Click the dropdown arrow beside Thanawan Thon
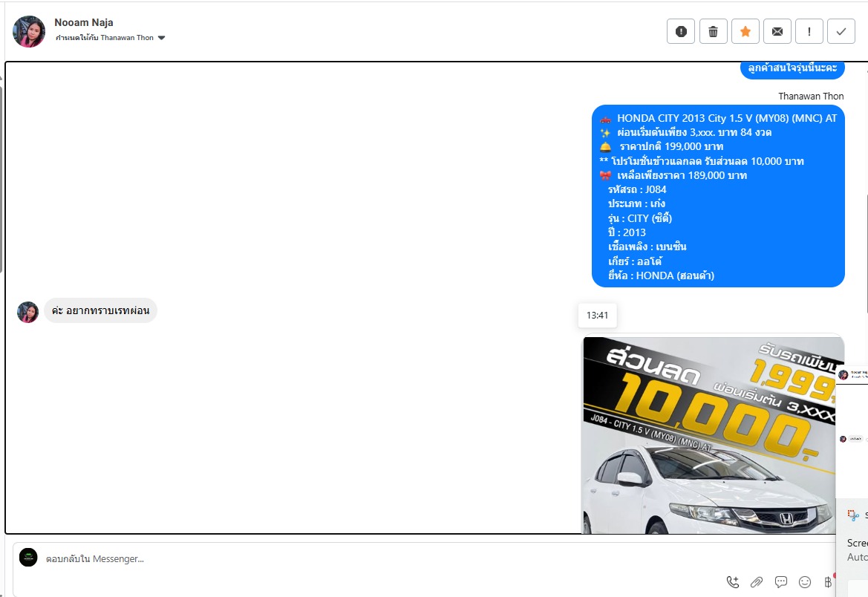 coord(162,38)
